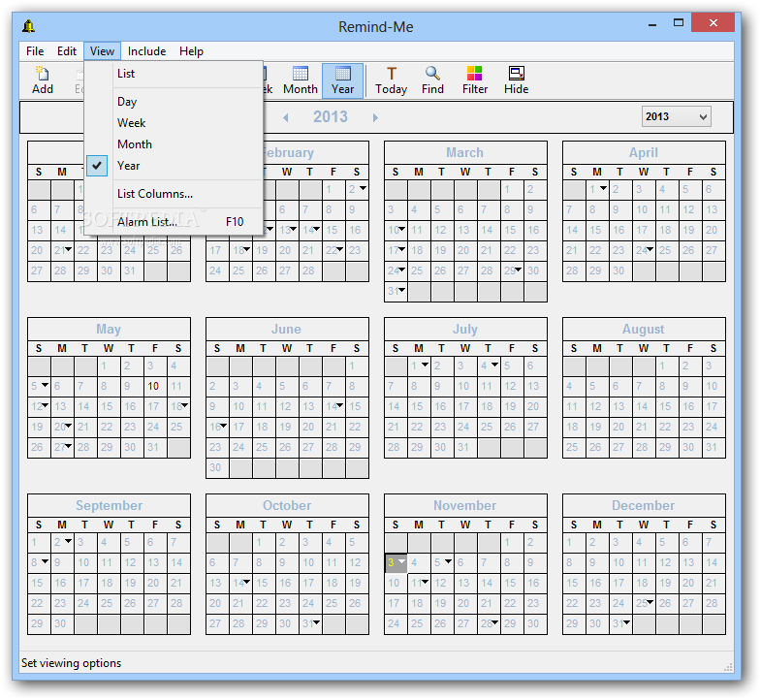Select January 21 with reminder marker
This screenshot has height=700, width=761.
(x=62, y=250)
